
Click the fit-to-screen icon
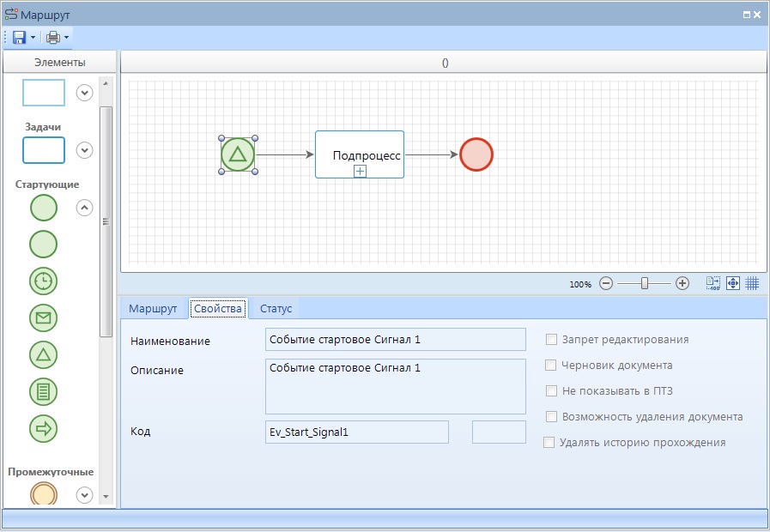coord(733,283)
